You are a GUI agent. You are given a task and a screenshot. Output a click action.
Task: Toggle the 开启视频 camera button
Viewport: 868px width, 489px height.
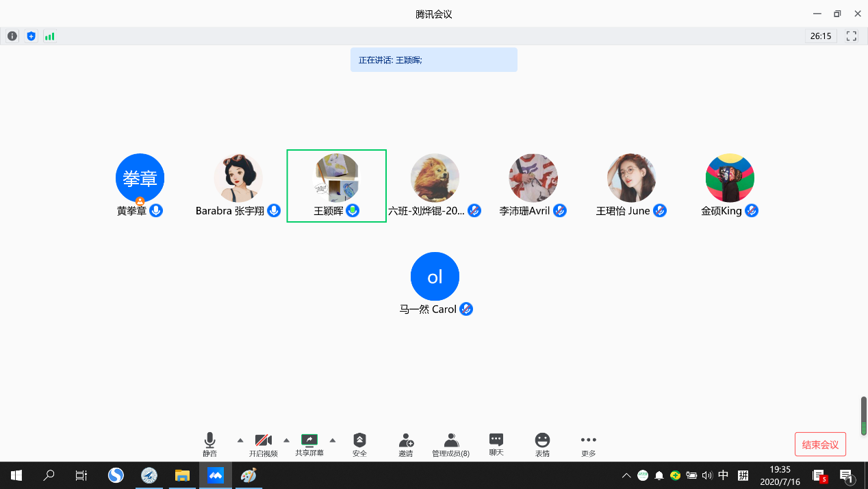[x=263, y=444]
